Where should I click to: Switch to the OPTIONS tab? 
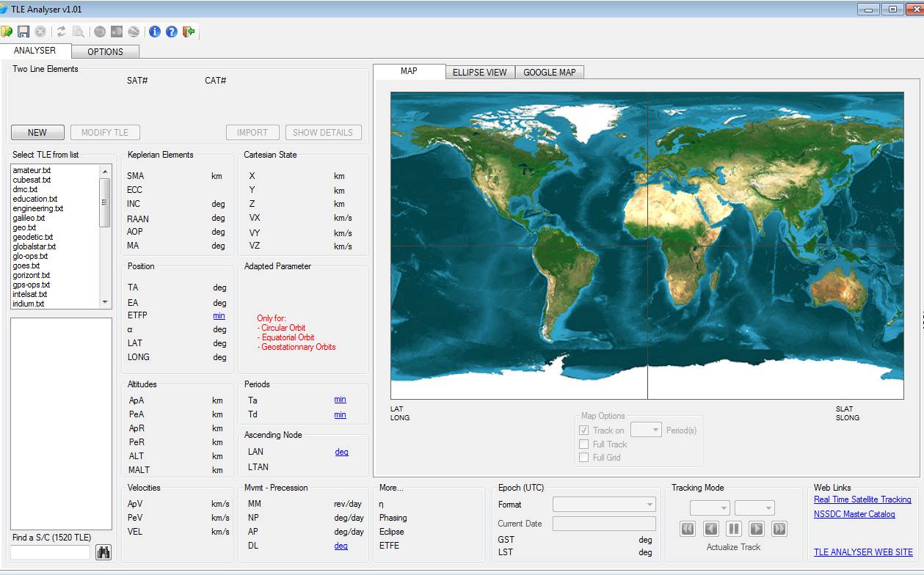pyautogui.click(x=105, y=51)
